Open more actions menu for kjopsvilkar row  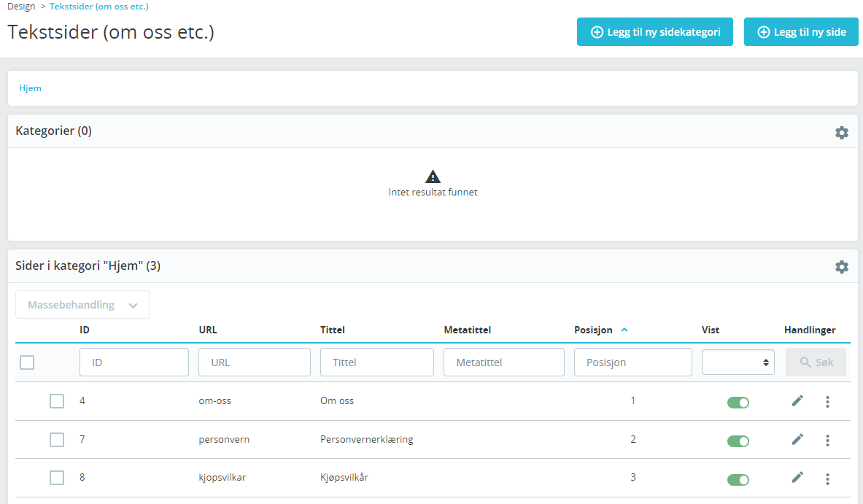click(x=827, y=478)
